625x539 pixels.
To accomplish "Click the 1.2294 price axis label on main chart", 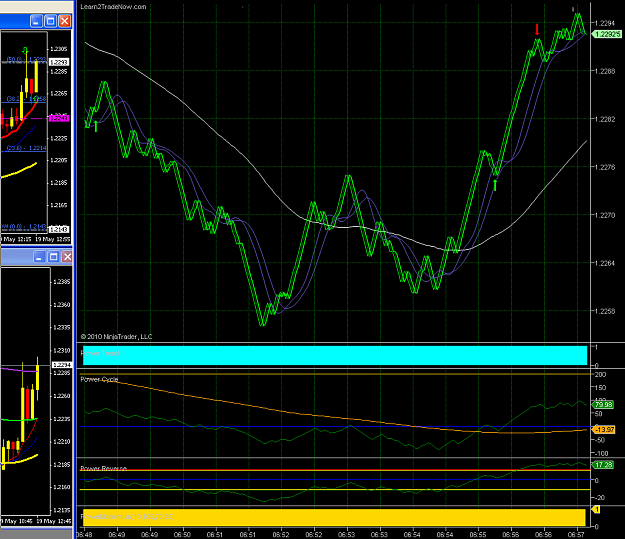I will point(605,23).
